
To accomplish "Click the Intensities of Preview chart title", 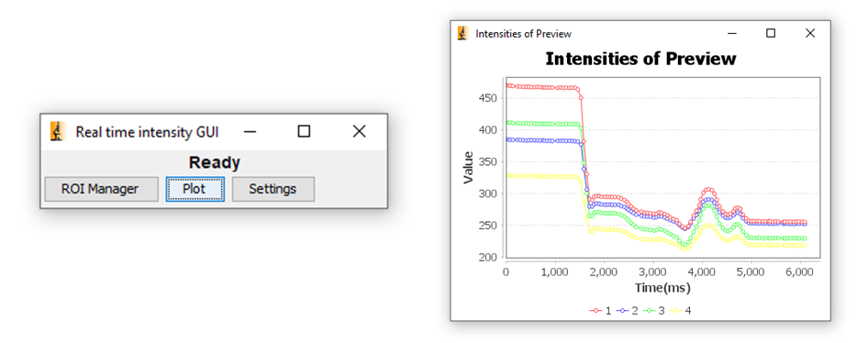I will 641,59.
